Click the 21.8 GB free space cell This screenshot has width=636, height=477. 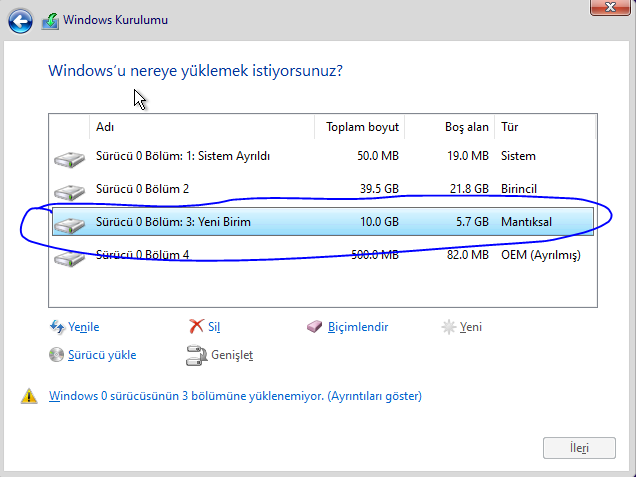click(469, 189)
